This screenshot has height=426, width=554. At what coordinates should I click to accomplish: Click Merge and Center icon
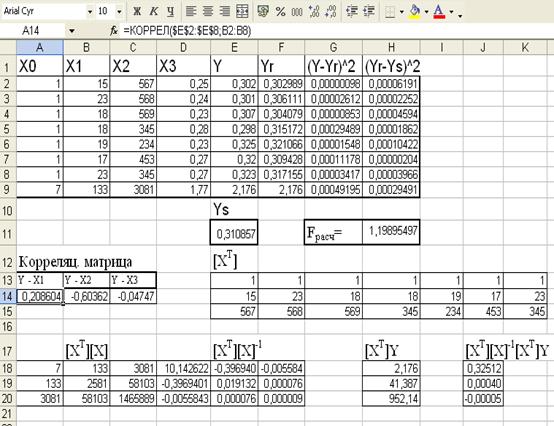pyautogui.click(x=242, y=11)
